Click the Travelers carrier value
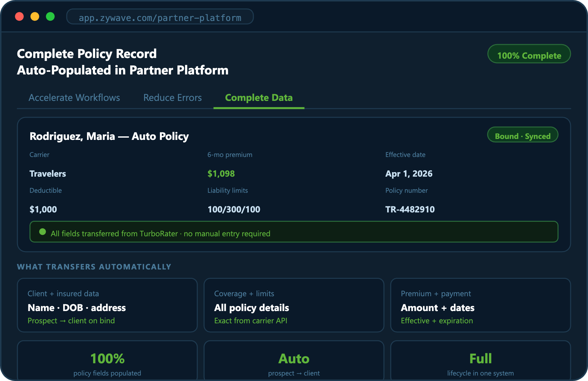Viewport: 588px width, 381px height. pos(48,174)
